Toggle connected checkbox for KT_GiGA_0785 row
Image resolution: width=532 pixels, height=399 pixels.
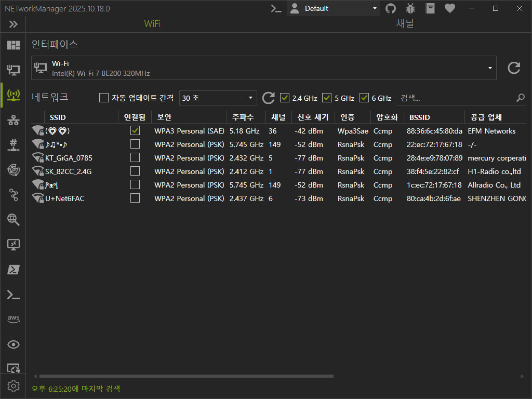pyautogui.click(x=135, y=158)
